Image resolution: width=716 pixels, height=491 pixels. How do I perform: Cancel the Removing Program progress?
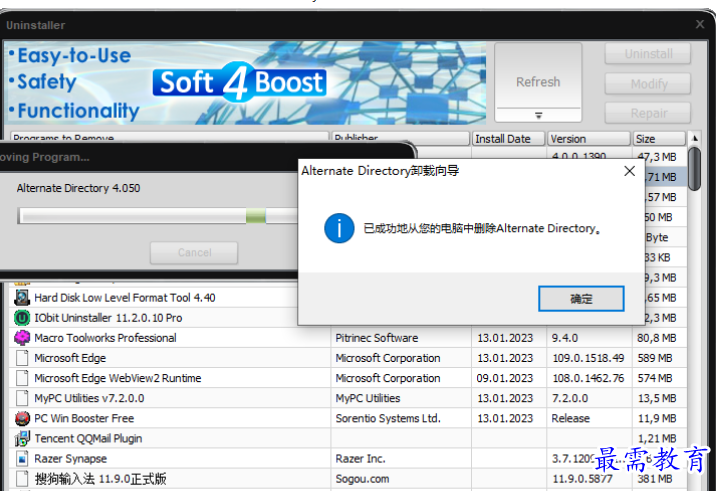(194, 253)
